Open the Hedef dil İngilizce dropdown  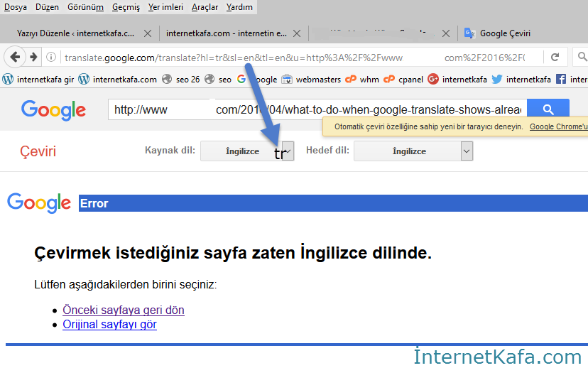click(413, 151)
